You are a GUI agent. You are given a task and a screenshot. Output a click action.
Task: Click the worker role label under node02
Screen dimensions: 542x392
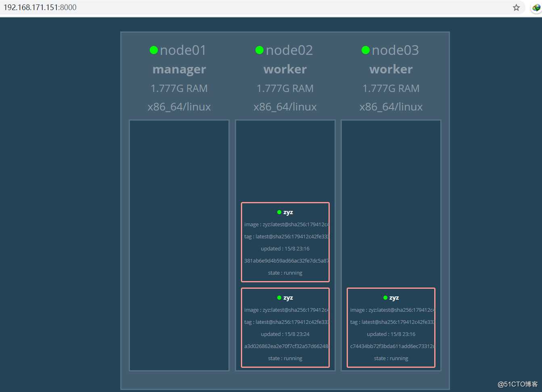(285, 69)
